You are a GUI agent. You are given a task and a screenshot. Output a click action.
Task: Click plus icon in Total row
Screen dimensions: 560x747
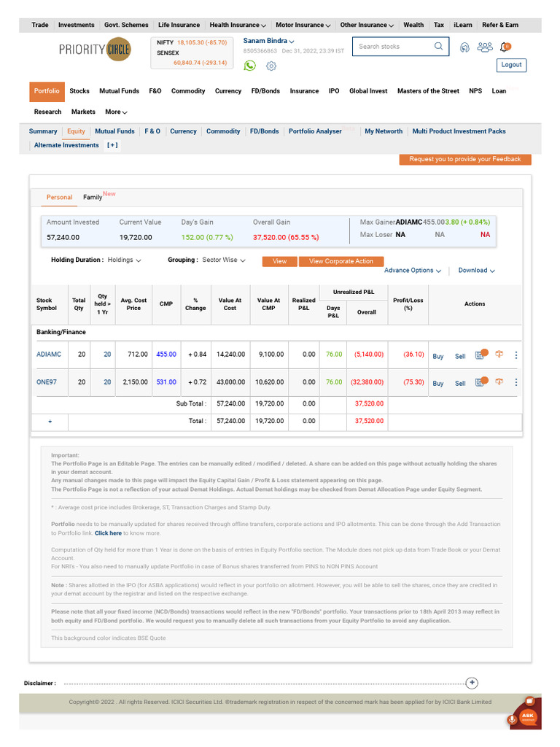pos(50,421)
